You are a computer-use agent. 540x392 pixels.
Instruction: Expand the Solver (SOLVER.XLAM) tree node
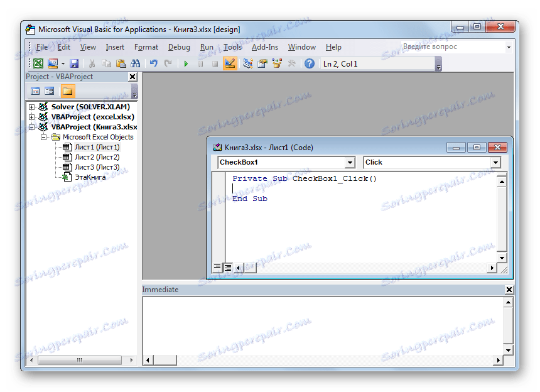pos(31,107)
